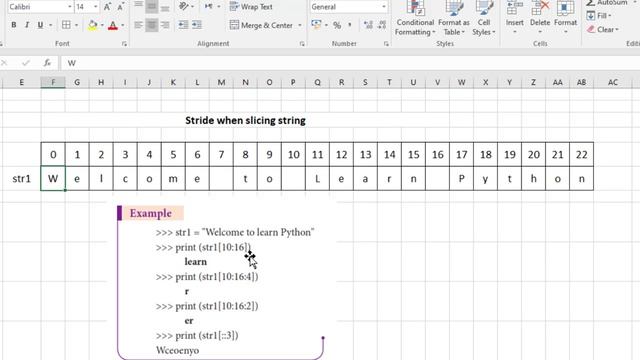Image resolution: width=640 pixels, height=360 pixels.
Task: Toggle center horizontal alignment
Action: 151,25
